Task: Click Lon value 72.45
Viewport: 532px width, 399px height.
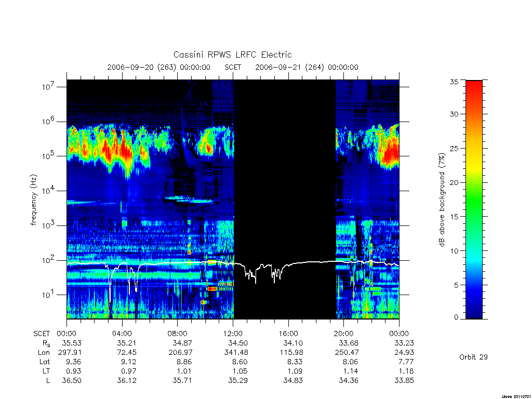Action: (x=127, y=353)
